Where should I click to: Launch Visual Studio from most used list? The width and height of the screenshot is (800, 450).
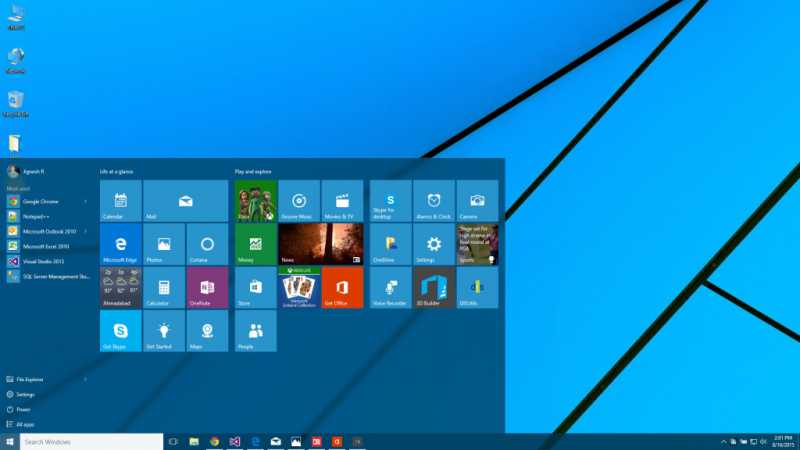pyautogui.click(x=48, y=261)
